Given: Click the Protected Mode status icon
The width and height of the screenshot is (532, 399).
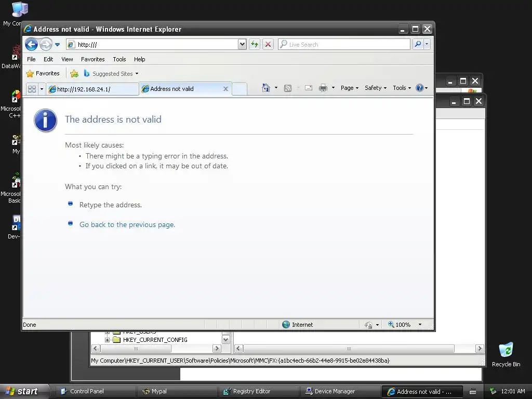Looking at the screenshot, I should [368, 325].
